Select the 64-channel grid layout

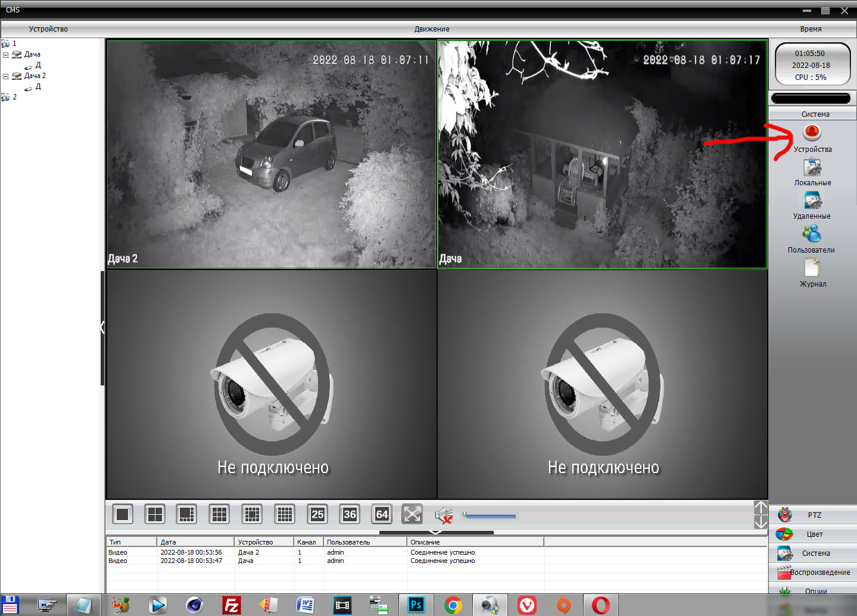[x=382, y=514]
